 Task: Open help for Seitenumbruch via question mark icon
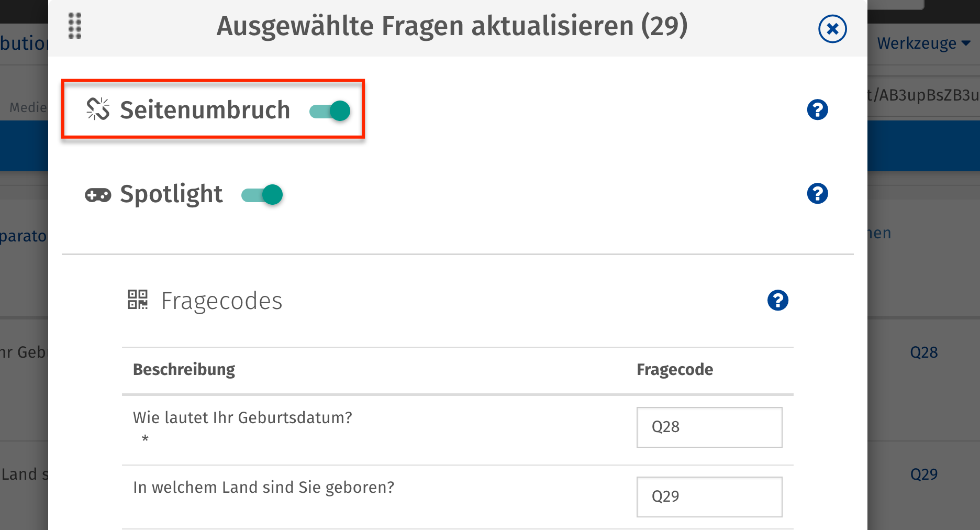coord(817,110)
